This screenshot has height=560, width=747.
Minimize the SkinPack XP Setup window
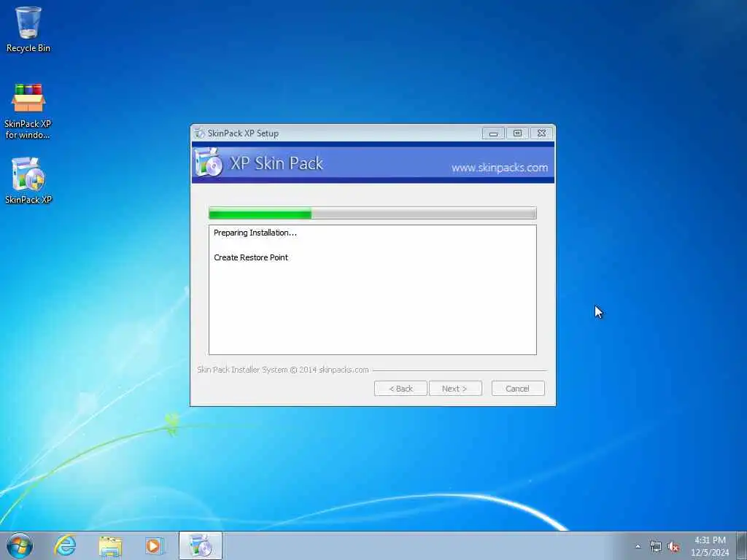(494, 133)
